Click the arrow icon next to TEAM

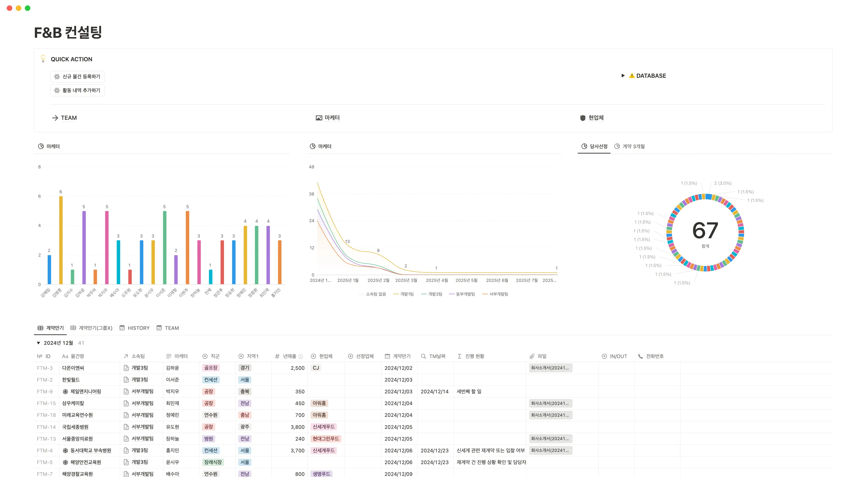(55, 118)
